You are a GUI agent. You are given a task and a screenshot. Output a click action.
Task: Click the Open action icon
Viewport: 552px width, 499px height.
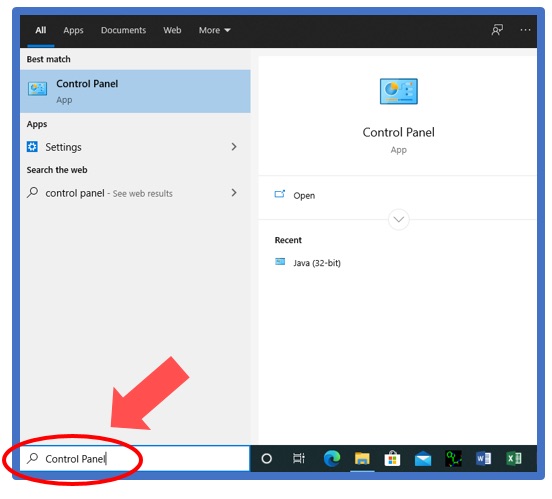point(280,194)
